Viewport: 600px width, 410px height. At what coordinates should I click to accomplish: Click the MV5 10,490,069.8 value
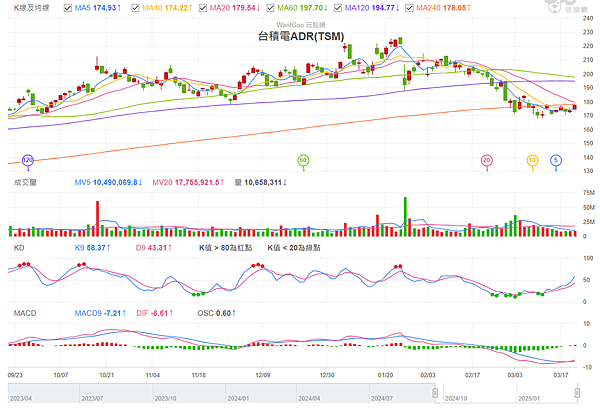tap(108, 183)
